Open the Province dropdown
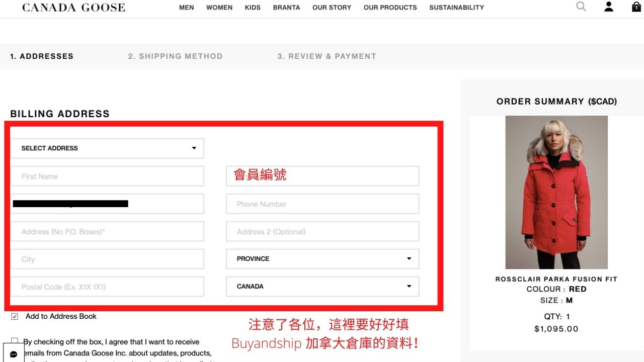Screen dimensions: 644x362 (x=323, y=259)
